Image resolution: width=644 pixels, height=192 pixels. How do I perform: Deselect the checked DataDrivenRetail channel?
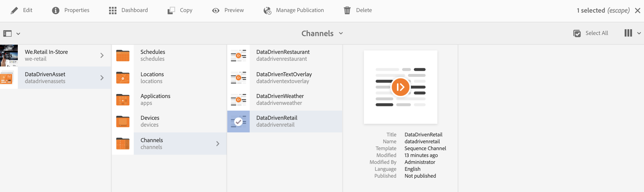[x=238, y=122]
